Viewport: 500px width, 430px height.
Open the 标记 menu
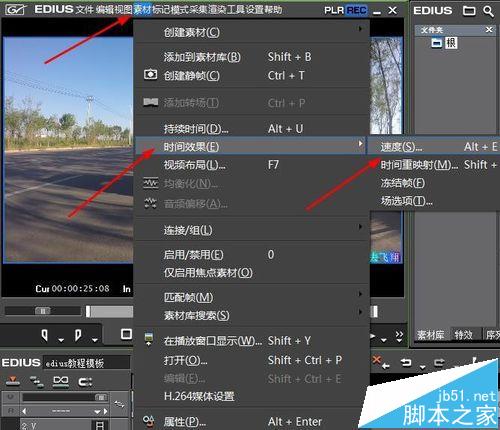(161, 9)
